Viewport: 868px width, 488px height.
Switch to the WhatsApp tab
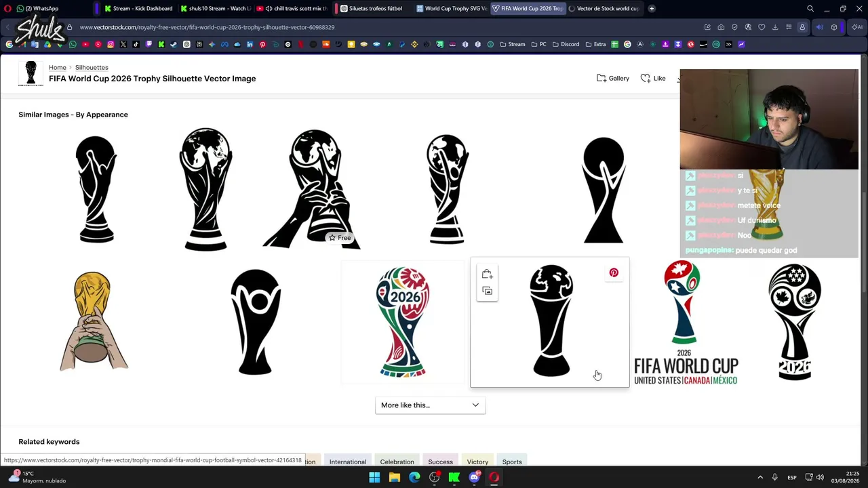pyautogui.click(x=38, y=9)
